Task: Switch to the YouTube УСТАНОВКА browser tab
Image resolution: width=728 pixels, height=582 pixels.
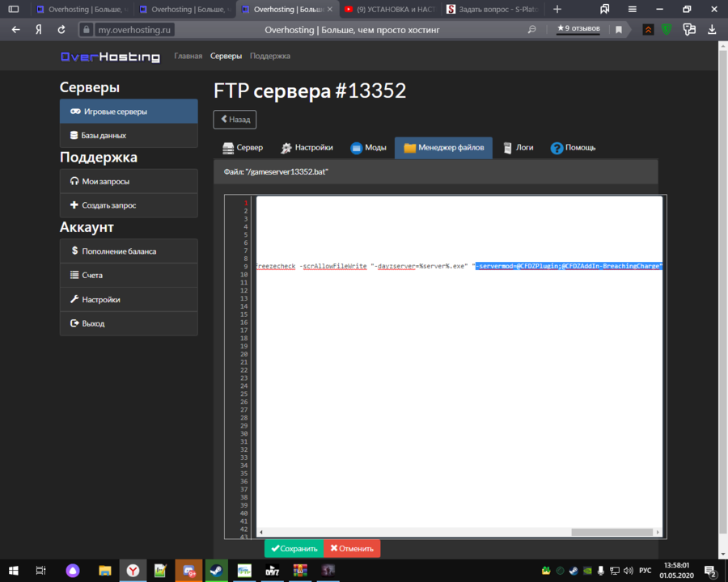Action: click(x=391, y=9)
